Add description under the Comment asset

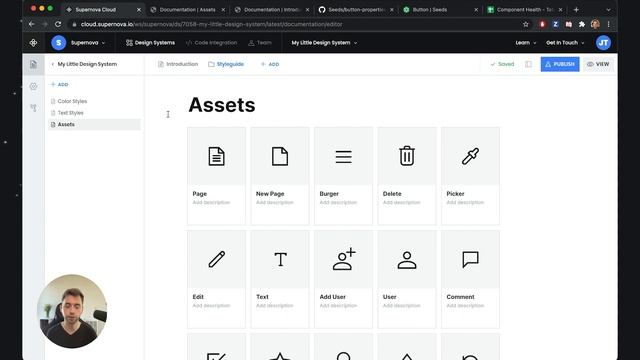point(465,306)
